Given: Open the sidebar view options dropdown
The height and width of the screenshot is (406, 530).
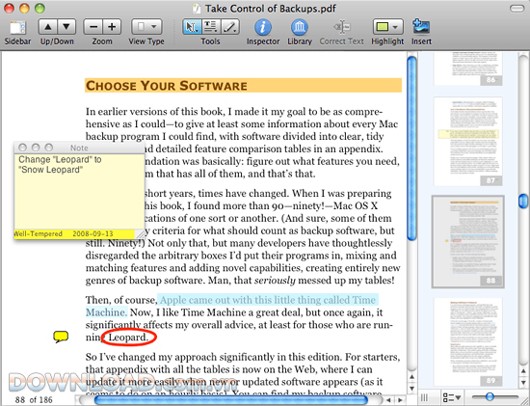Looking at the screenshot, I should (452, 397).
